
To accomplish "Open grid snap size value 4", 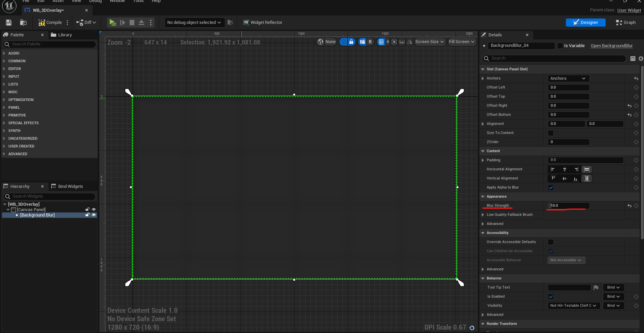I will click(387, 42).
